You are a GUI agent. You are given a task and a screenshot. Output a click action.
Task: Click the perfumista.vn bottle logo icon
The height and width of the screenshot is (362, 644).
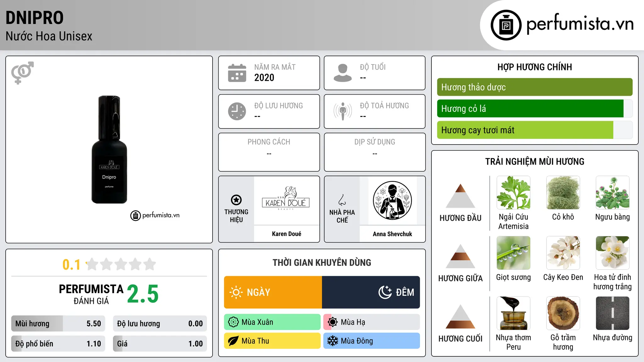[x=506, y=25]
